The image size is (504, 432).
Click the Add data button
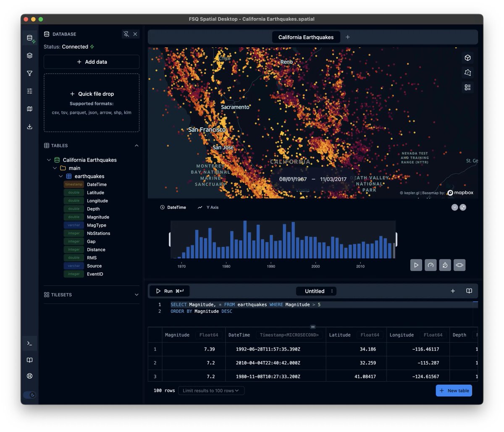(x=92, y=62)
